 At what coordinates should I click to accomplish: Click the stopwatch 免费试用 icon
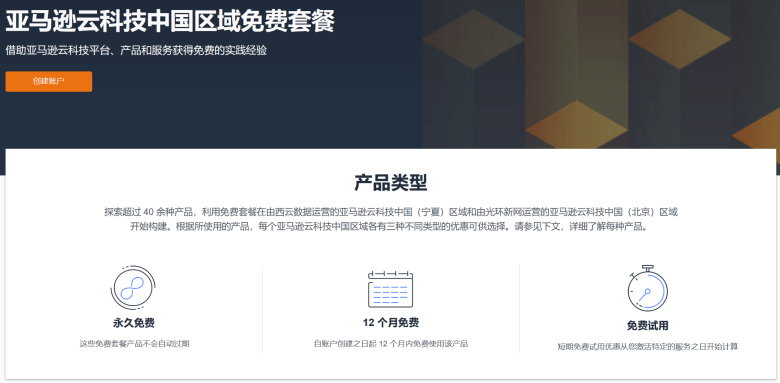pyautogui.click(x=647, y=288)
